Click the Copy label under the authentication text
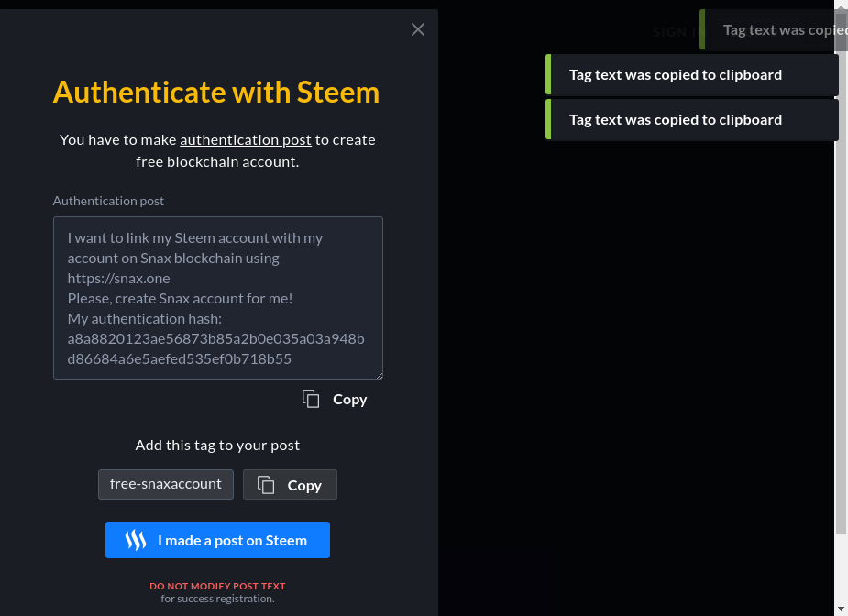Screen dimensions: 848x616 click(x=349, y=399)
